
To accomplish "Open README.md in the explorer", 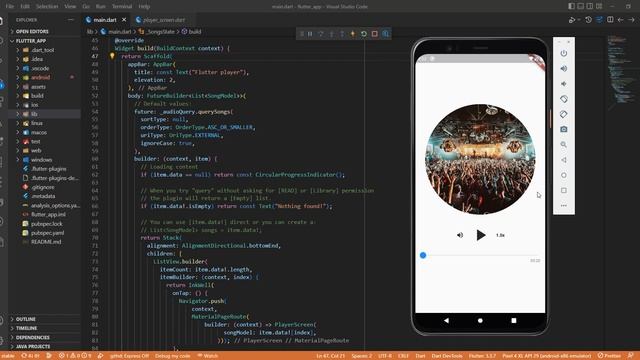I will coord(46,242).
